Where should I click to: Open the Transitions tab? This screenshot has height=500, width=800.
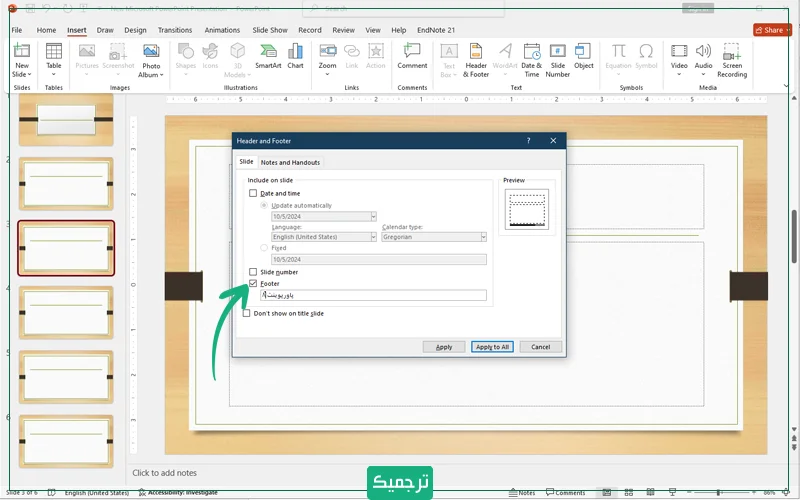pyautogui.click(x=175, y=30)
